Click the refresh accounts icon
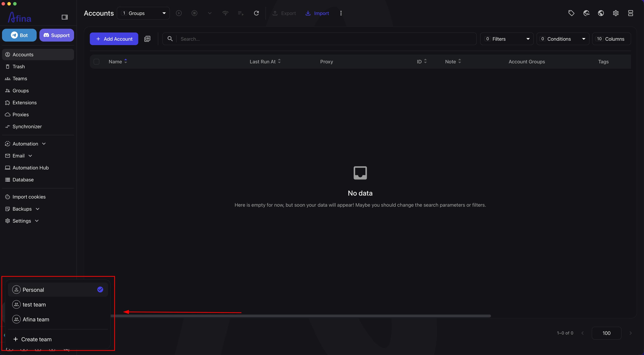Viewport: 644px width, 355px height. (256, 13)
